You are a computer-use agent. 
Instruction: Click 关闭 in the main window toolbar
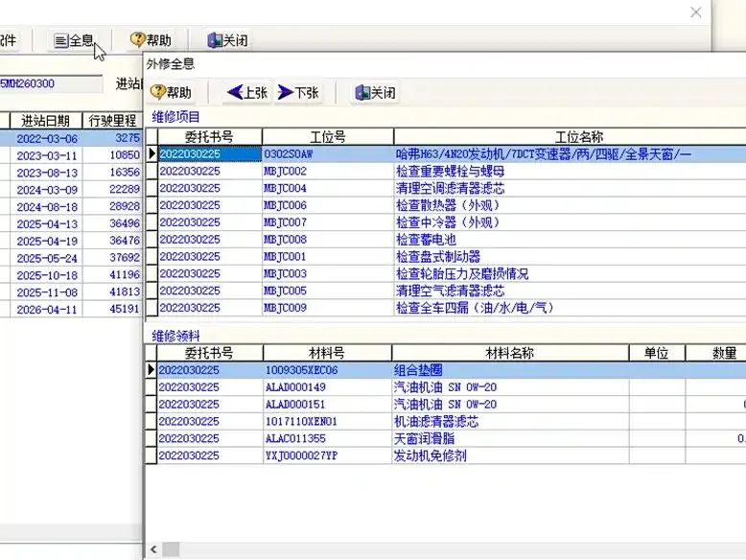[x=228, y=40]
